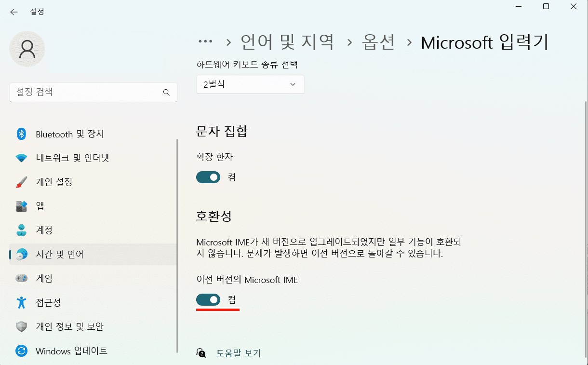Click the search magnifier icon
The height and width of the screenshot is (365, 588).
pyautogui.click(x=166, y=92)
